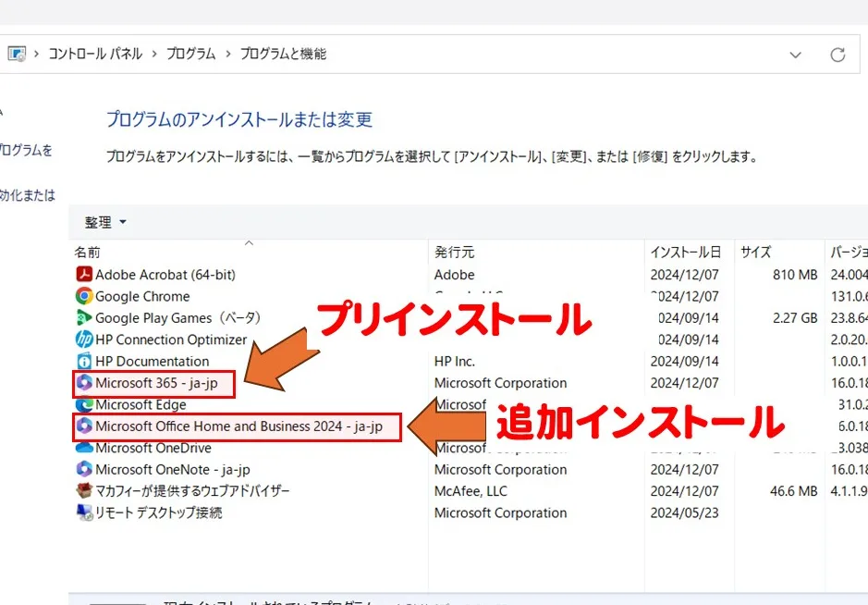The height and width of the screenshot is (605, 868).
Task: Click the refresh button in the address bar
Action: pos(837,55)
